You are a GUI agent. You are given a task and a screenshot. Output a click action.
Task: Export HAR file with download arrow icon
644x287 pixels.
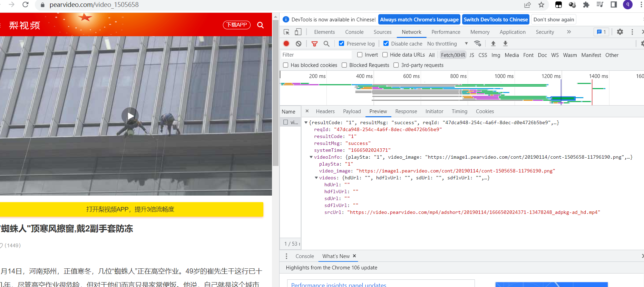505,43
